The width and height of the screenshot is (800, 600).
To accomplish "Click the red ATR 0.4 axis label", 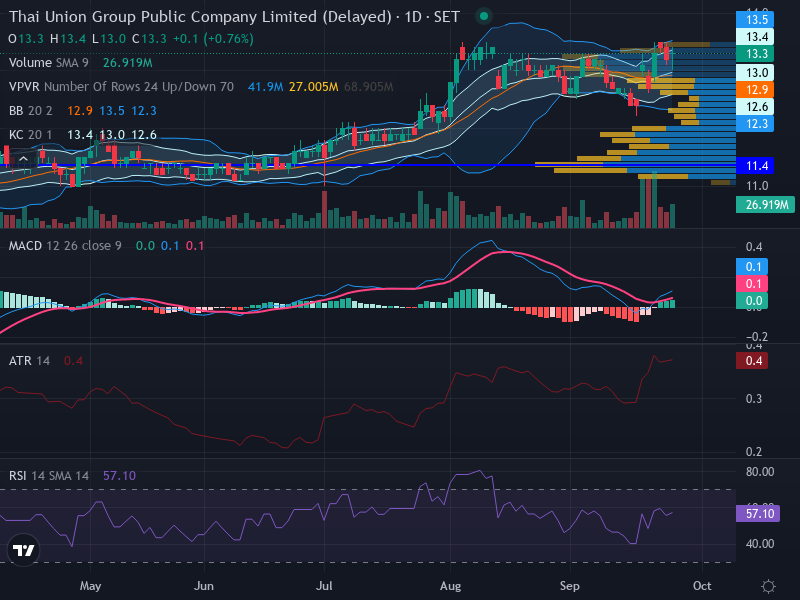I will click(x=752, y=361).
